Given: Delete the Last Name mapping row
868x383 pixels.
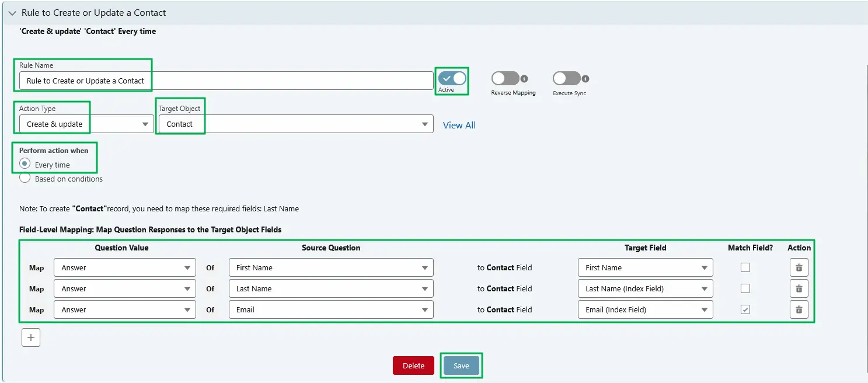Looking at the screenshot, I should [x=799, y=288].
